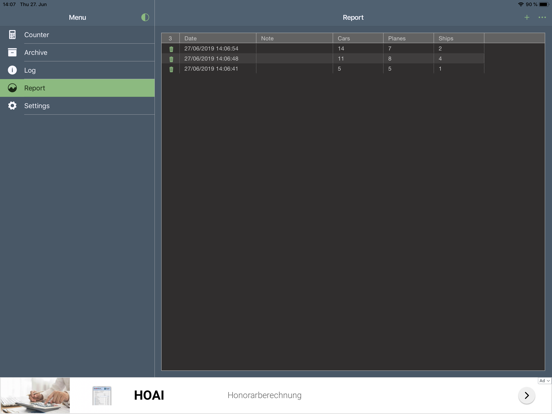Click the row count header showing 3
The image size is (552, 414).
point(170,38)
